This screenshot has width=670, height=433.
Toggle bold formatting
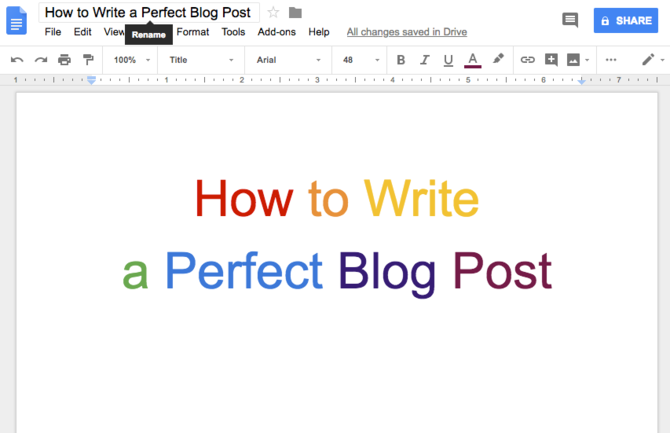(401, 60)
